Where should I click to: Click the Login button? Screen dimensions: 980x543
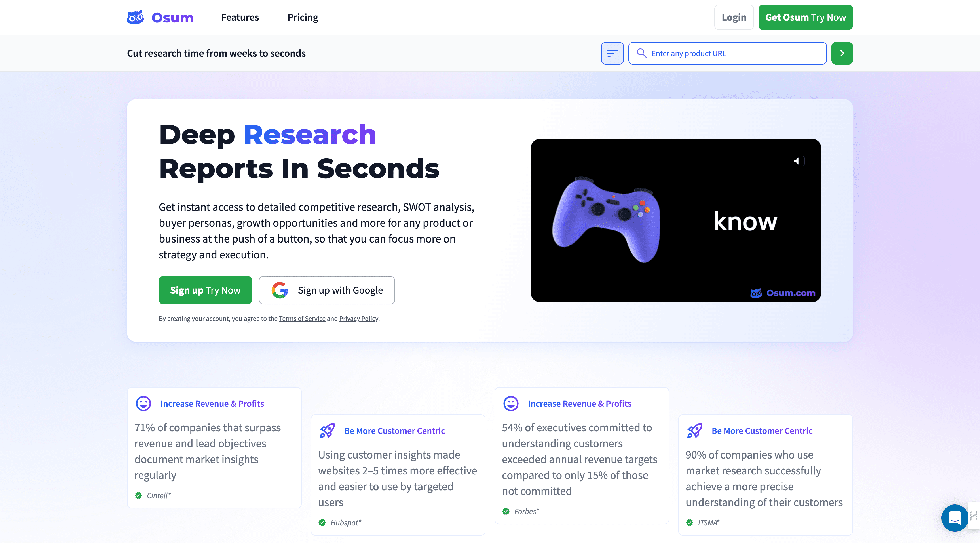click(x=734, y=17)
